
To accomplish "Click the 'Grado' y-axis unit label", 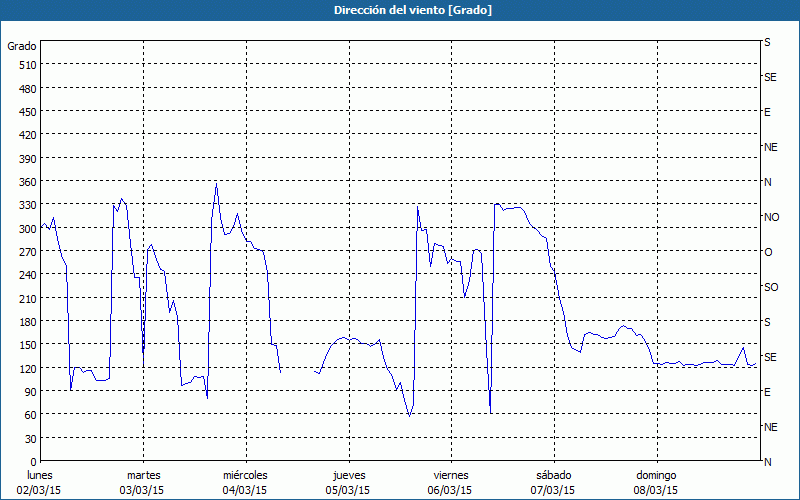I will point(22,46).
